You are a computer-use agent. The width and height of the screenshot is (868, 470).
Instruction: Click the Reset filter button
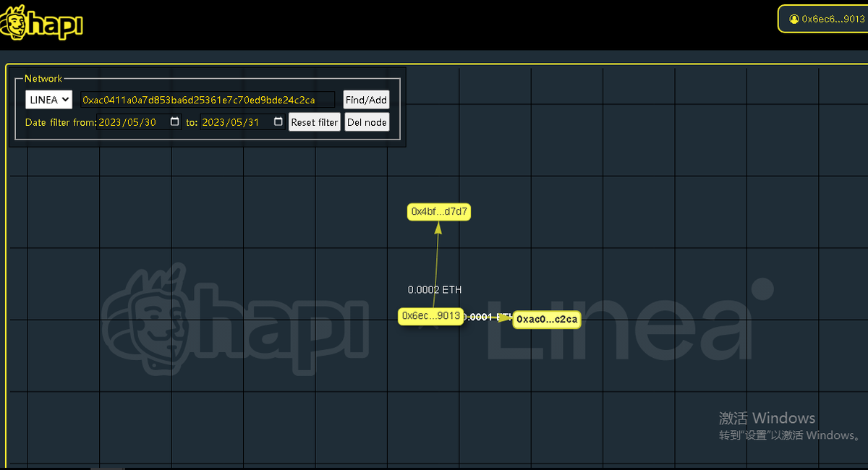coord(315,122)
